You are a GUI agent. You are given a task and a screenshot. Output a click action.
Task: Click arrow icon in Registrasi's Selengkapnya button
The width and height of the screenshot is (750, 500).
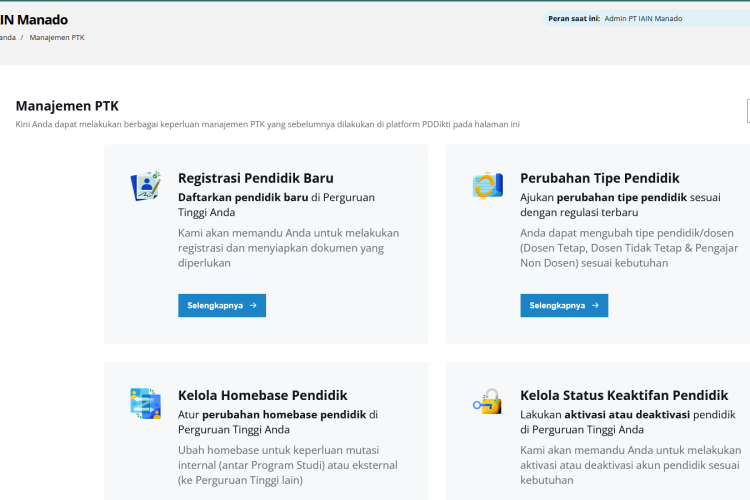coord(253,306)
